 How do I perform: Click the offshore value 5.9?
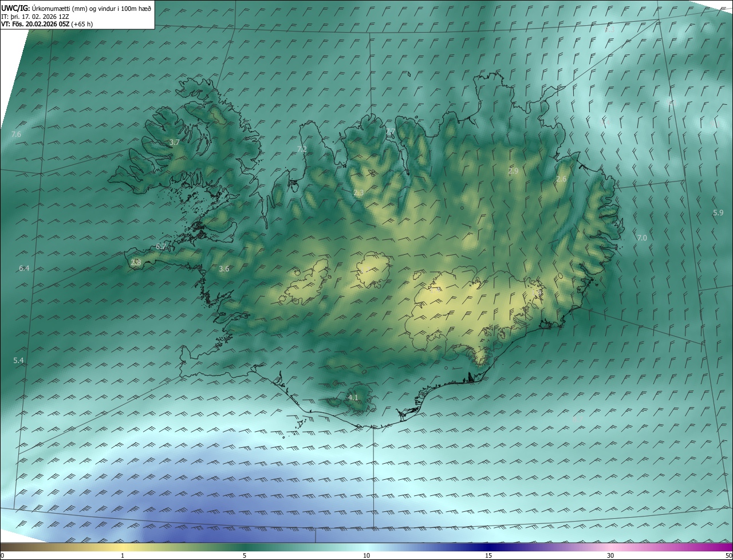718,212
